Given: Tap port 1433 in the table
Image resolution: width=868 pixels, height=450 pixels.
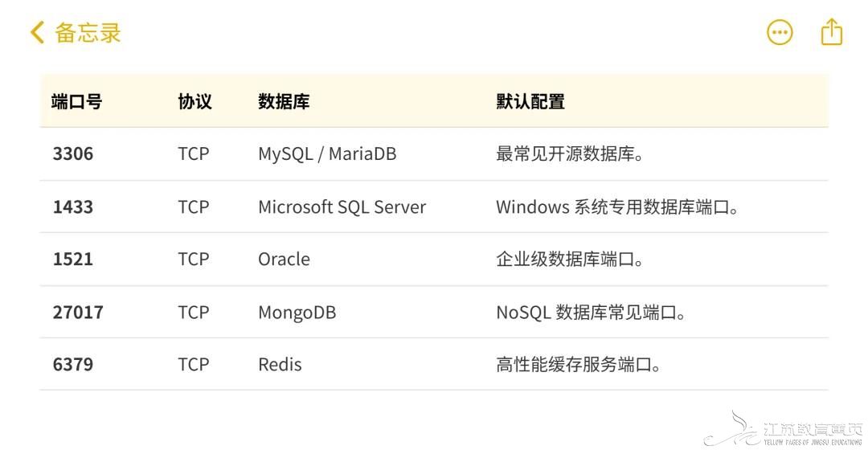Looking at the screenshot, I should point(73,207).
